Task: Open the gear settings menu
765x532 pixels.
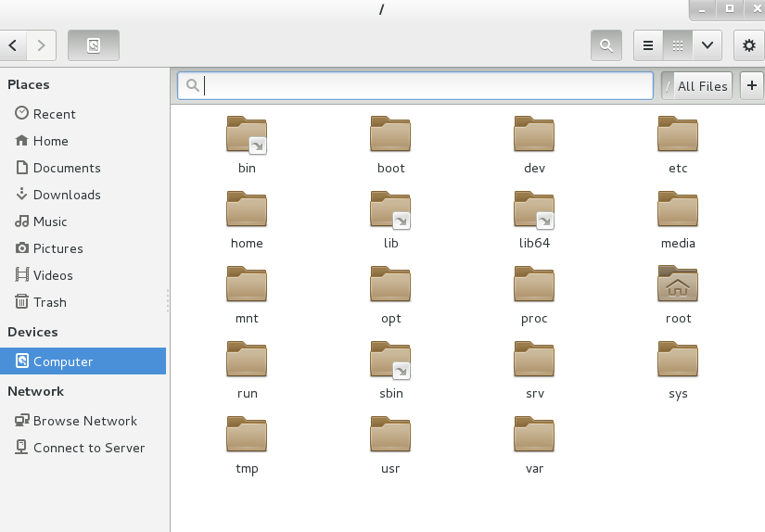Action: coord(749,44)
